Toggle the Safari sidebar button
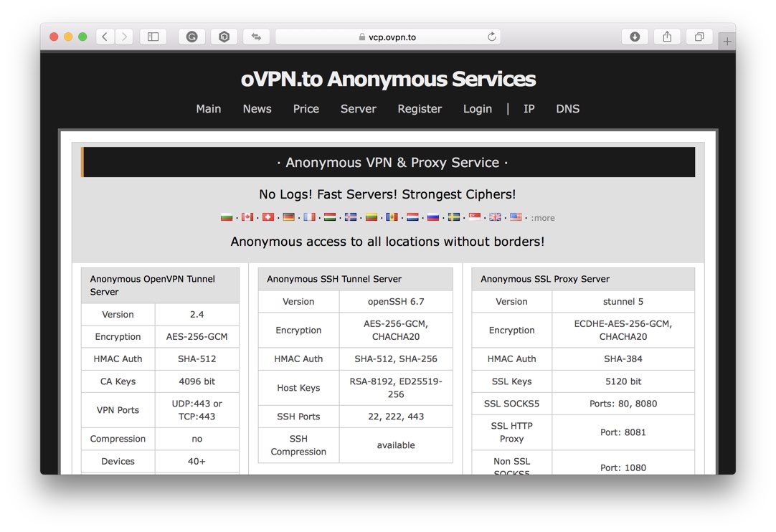Viewport: 776px width, 532px height. click(153, 37)
